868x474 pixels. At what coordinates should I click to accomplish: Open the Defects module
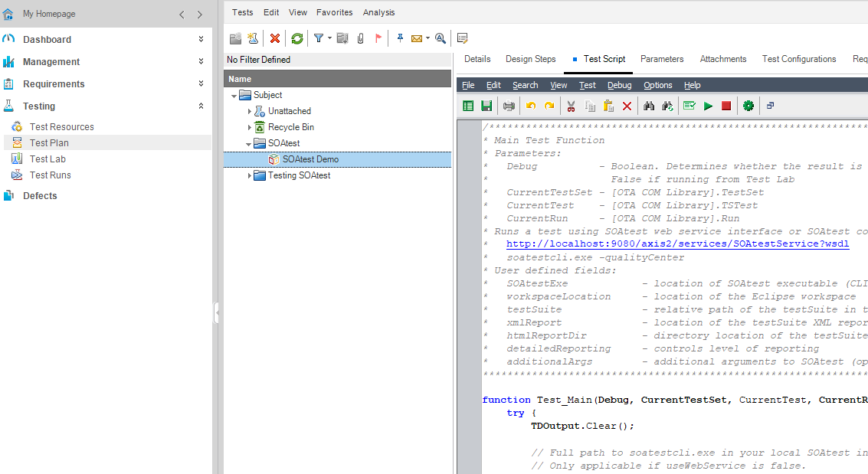tap(40, 196)
